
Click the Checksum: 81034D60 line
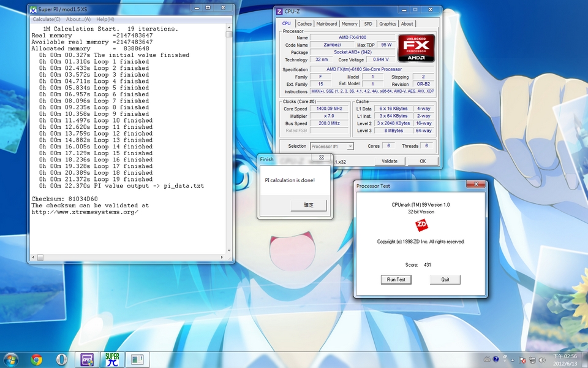(x=64, y=199)
